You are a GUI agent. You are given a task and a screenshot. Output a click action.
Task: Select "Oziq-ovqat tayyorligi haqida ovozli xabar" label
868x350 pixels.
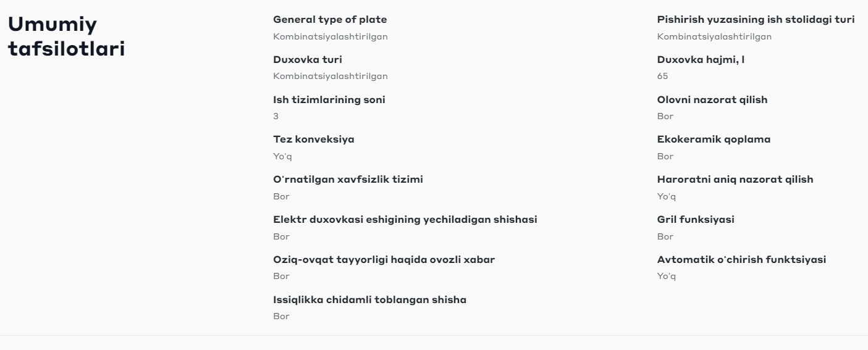[x=384, y=259]
